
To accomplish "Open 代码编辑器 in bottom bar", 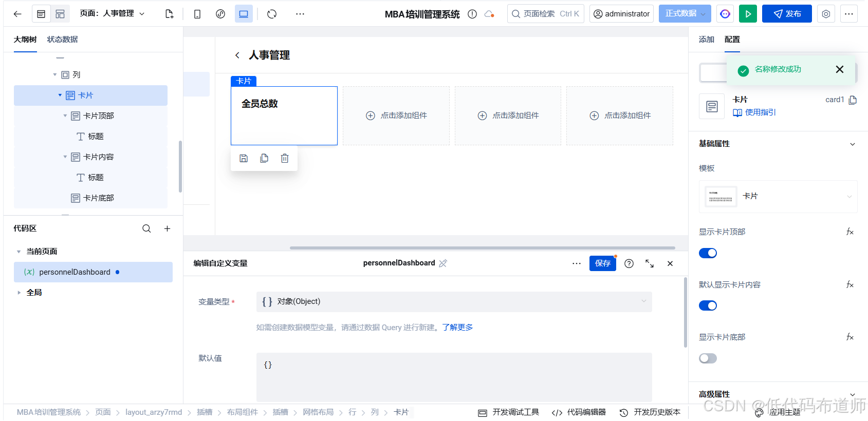I will (x=579, y=412).
